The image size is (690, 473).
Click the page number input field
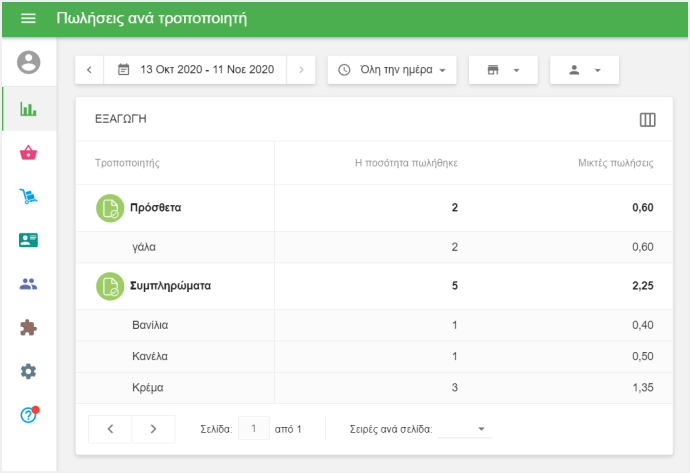click(x=254, y=429)
